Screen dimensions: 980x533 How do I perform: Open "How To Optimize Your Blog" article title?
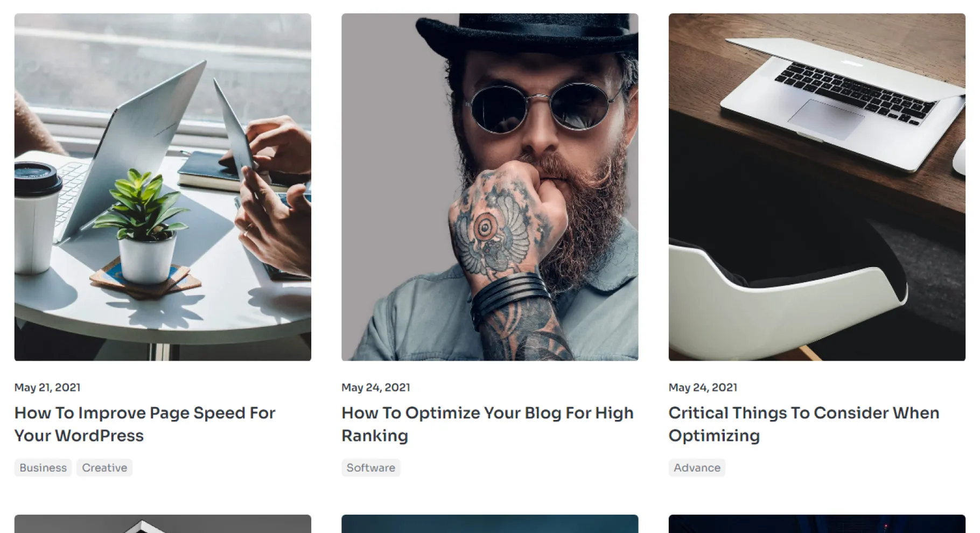487,424
